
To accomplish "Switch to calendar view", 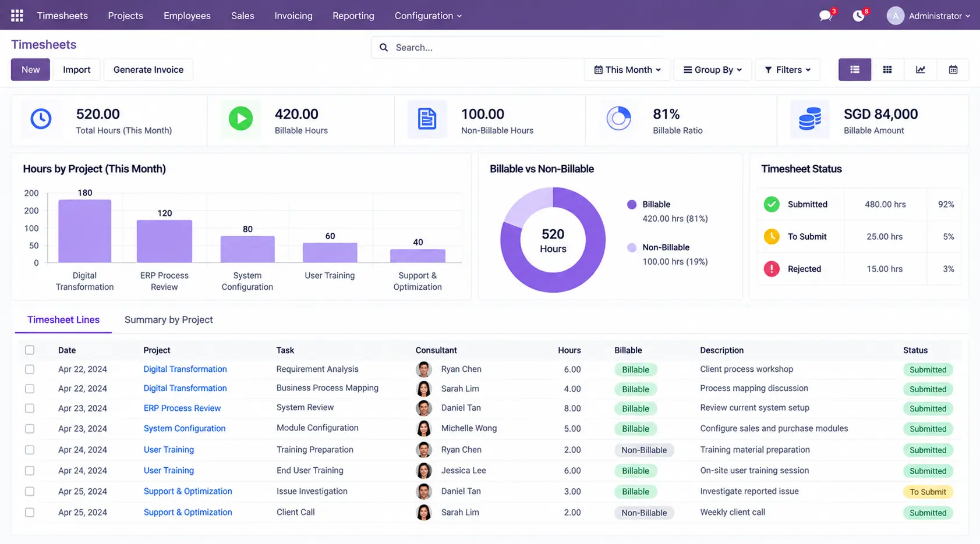I will (953, 70).
